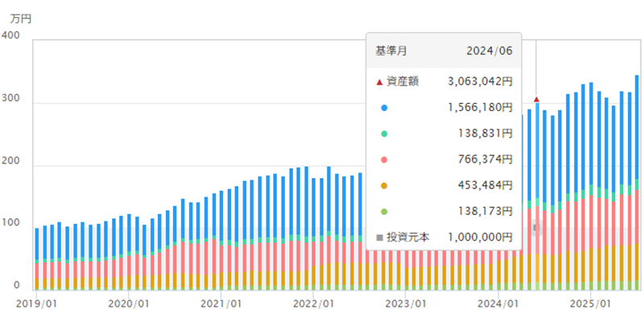This screenshot has height=322, width=644.
Task: Click the 3,063,042円 asset total value
Action: (x=480, y=81)
